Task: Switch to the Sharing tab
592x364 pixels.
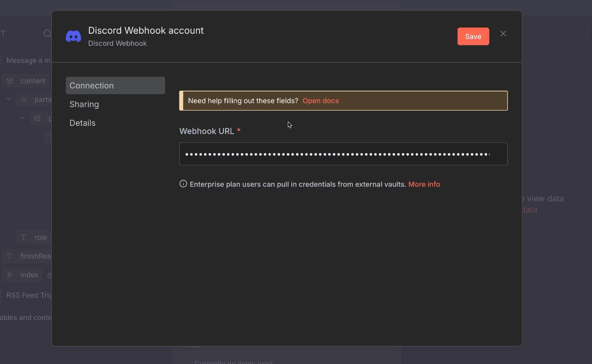Action: tap(84, 104)
